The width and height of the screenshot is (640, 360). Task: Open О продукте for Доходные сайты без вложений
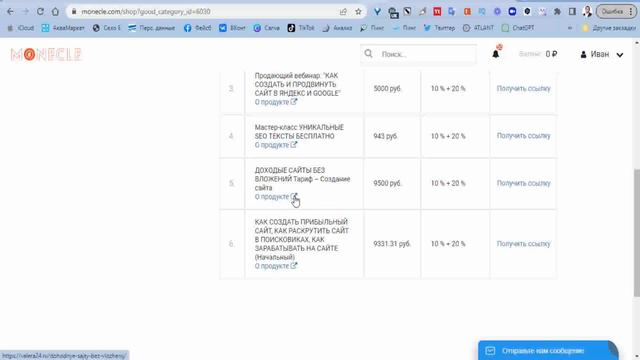pyautogui.click(x=276, y=197)
